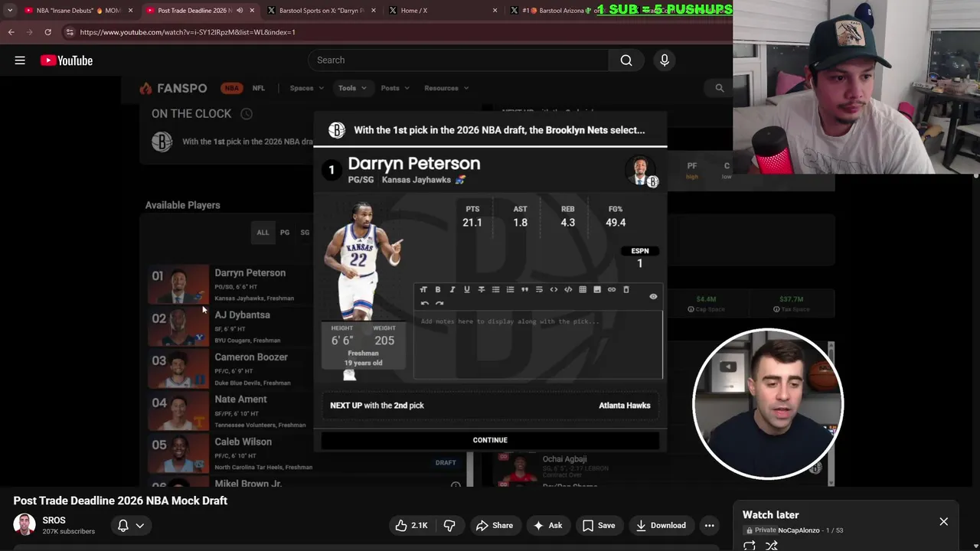The width and height of the screenshot is (980, 551).
Task: Insert a table in notes editor
Action: coord(583,289)
